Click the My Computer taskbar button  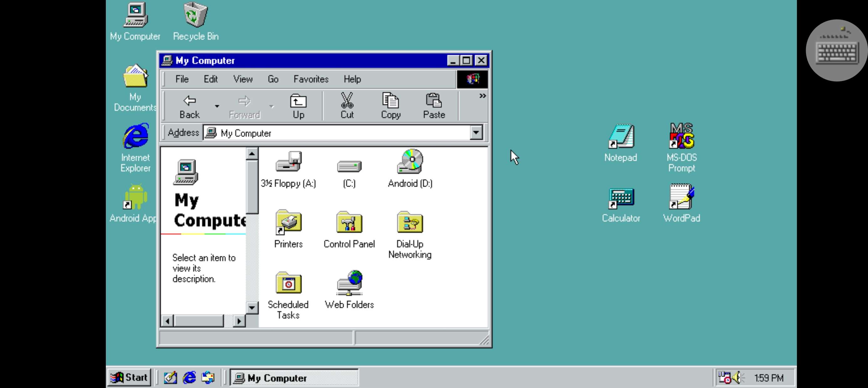click(294, 378)
